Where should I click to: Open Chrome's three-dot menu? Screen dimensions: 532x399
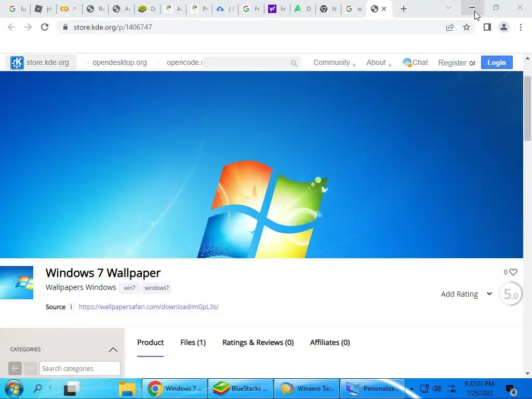(521, 27)
